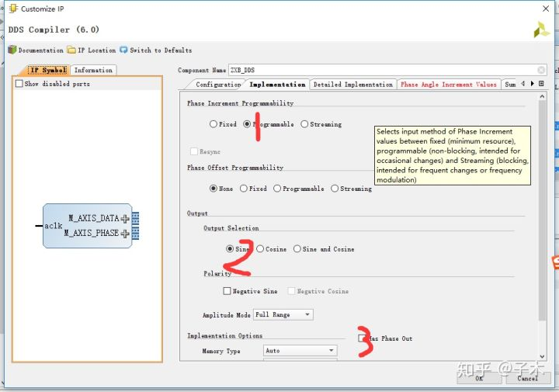This screenshot has height=392, width=559.
Task: Select Fixed phase offset programmability
Action: click(244, 188)
